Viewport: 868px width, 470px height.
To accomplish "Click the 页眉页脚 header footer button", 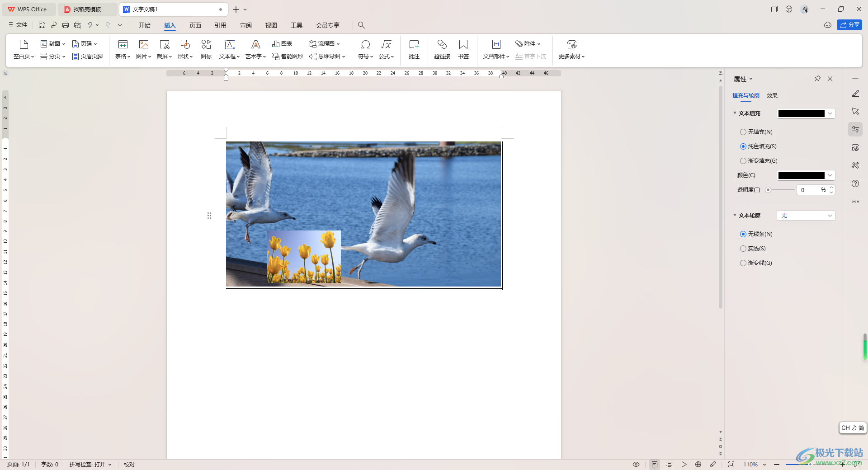I will click(87, 56).
